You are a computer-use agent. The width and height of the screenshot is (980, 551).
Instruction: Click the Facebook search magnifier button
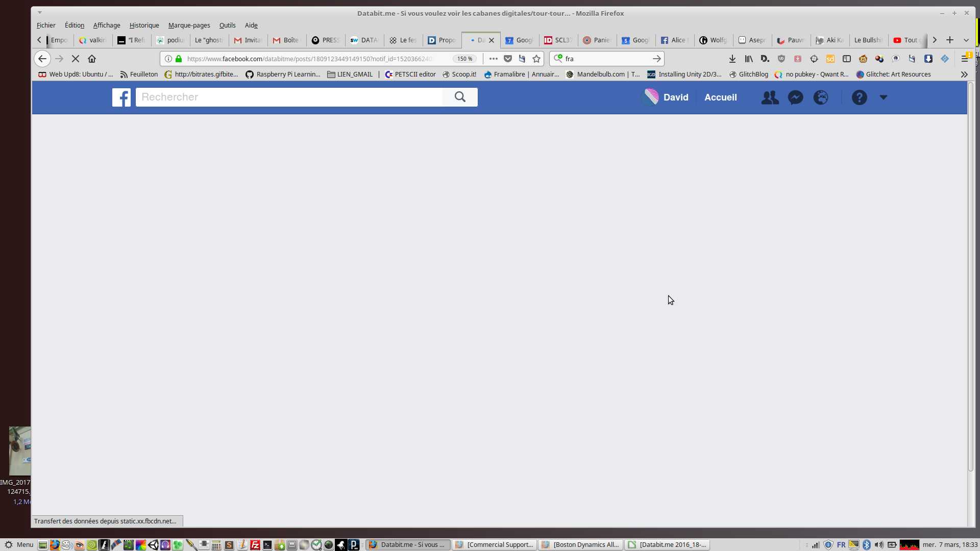point(460,97)
